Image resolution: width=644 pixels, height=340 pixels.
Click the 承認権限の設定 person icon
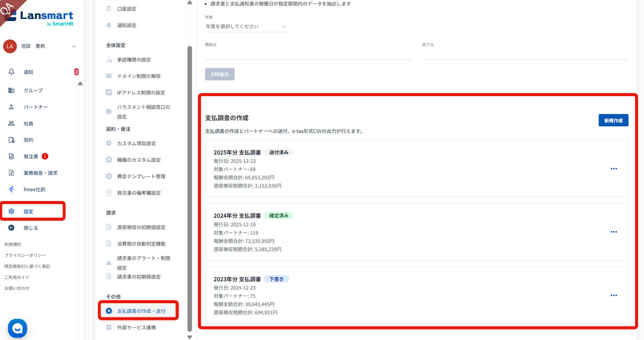(109, 59)
